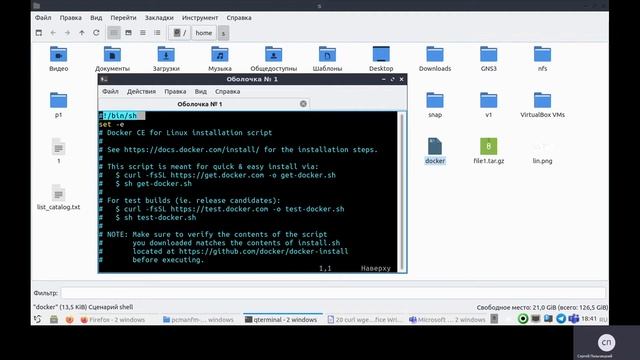Switch to icon view mode
This screenshot has height=360, width=640.
[114, 33]
